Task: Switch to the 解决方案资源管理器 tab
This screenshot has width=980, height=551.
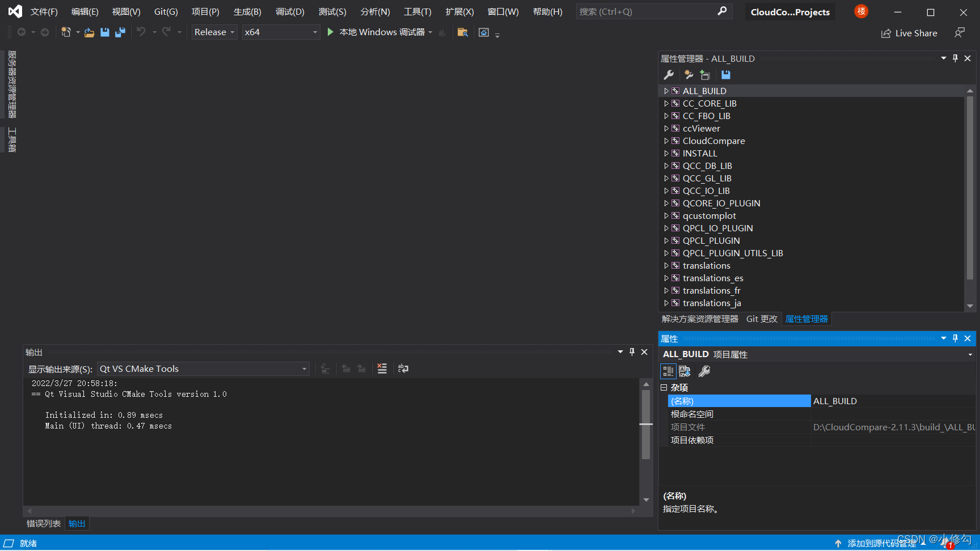Action: [x=700, y=319]
